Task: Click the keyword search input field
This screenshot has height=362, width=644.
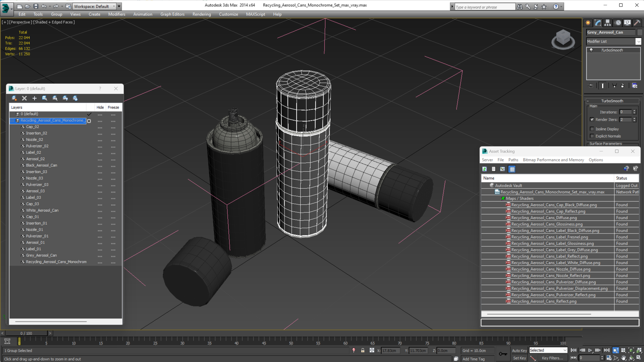Action: tap(485, 7)
